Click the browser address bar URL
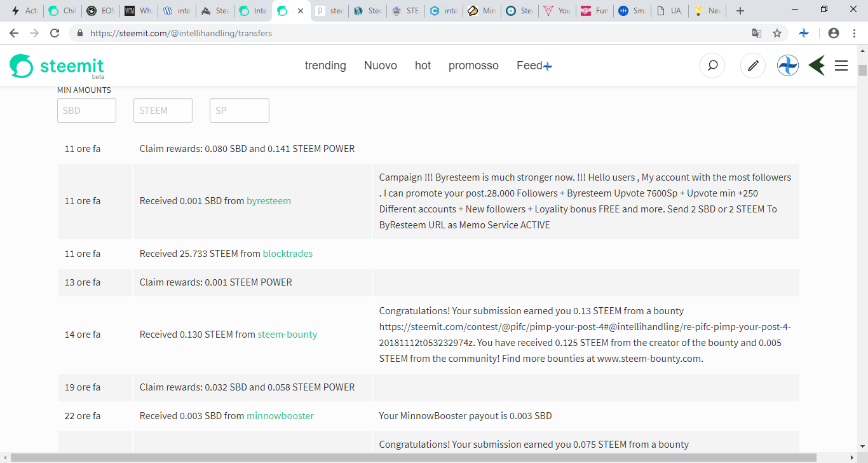 click(x=181, y=33)
